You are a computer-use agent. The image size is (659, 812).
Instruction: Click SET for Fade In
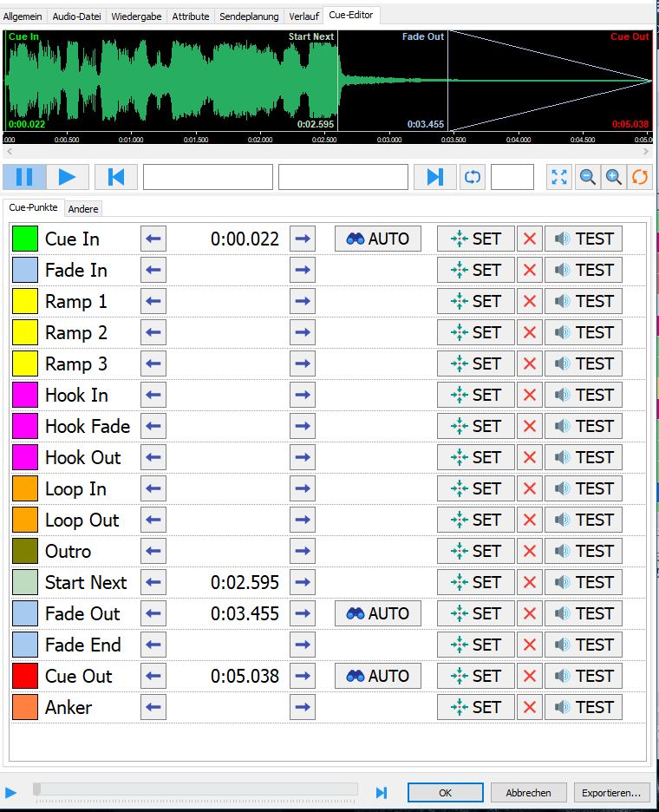476,270
